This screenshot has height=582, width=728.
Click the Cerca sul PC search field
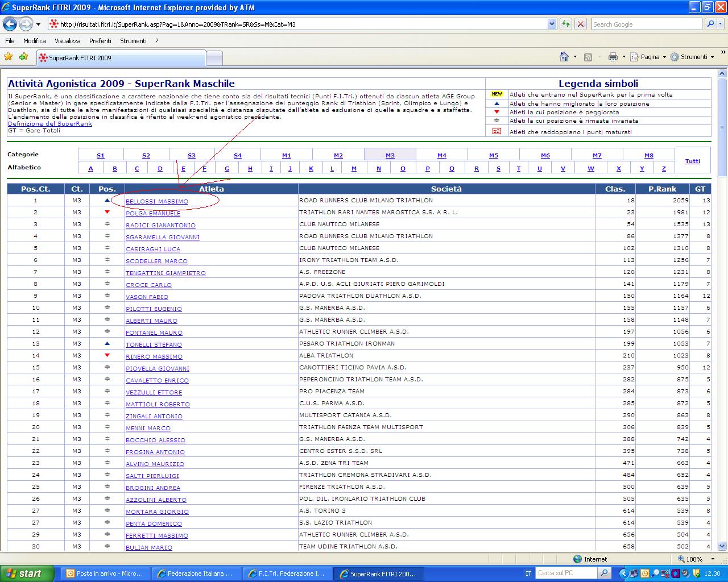(x=566, y=573)
